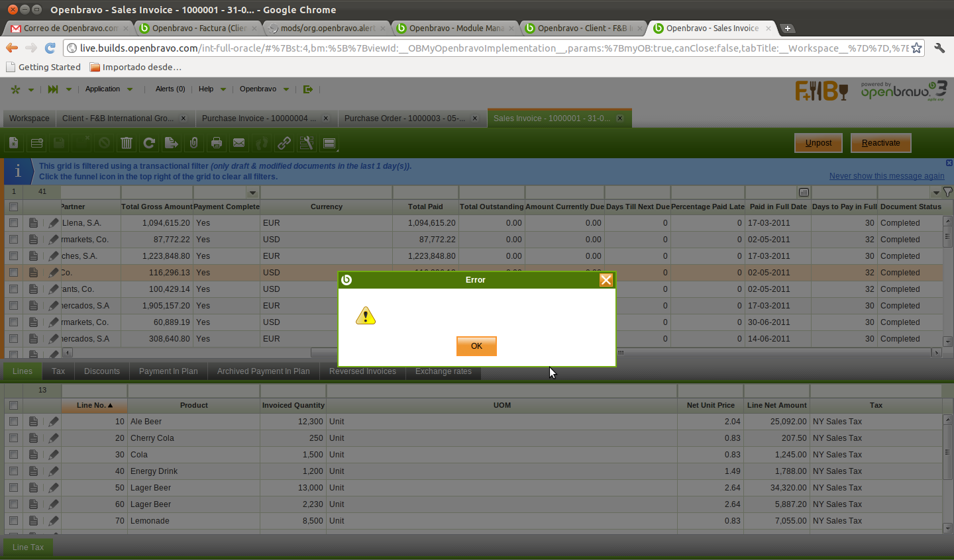Open the Payment Complete filter dropdown
954x560 pixels.
[252, 193]
